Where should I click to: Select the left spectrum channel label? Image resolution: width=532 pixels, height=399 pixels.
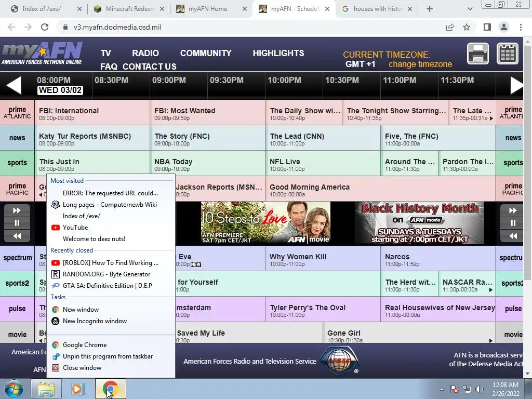[x=17, y=258]
